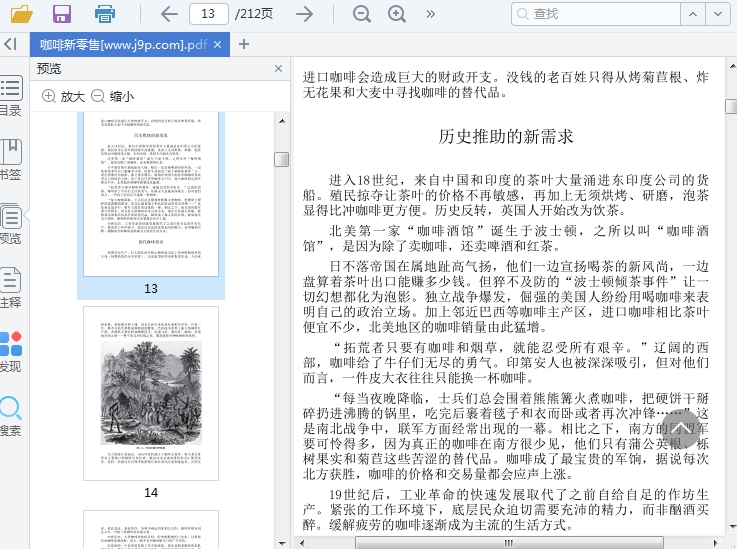Close the 预览 preview panel

click(278, 69)
